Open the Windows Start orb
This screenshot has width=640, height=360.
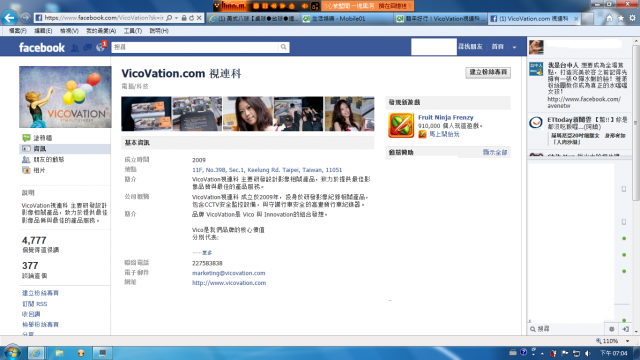[12, 353]
